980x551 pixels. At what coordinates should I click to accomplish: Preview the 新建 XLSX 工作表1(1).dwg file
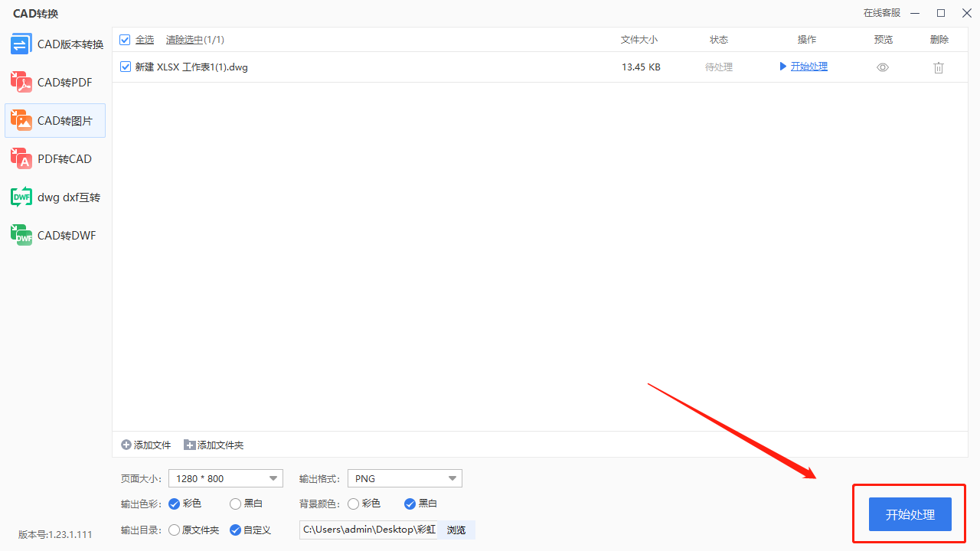click(x=882, y=67)
